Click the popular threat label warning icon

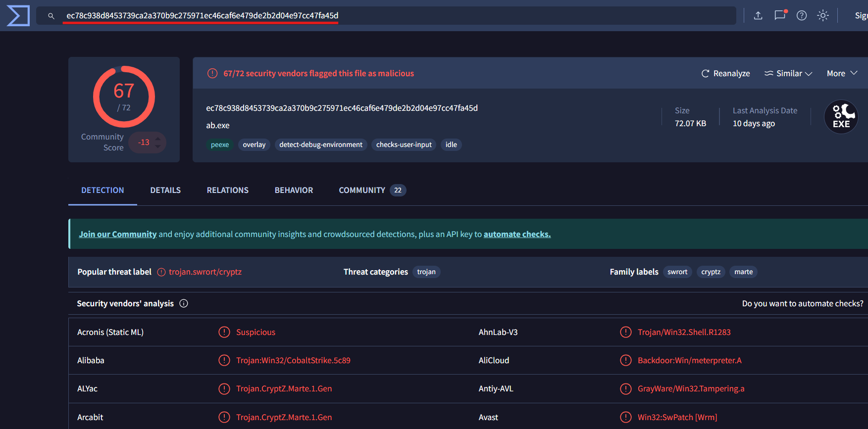(x=161, y=272)
